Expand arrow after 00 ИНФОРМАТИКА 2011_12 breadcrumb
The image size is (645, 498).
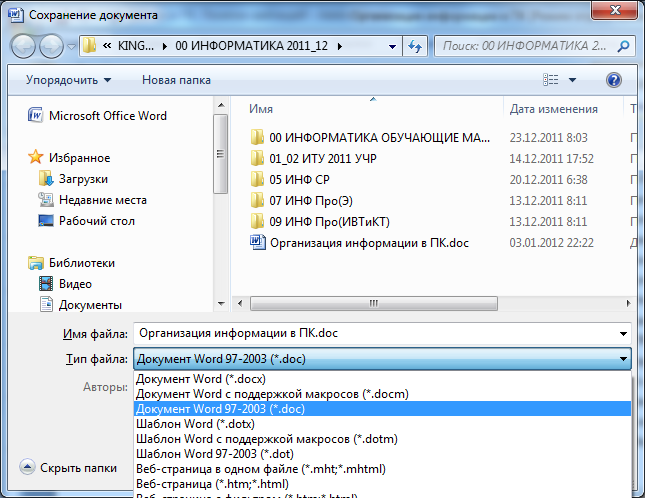tap(340, 46)
